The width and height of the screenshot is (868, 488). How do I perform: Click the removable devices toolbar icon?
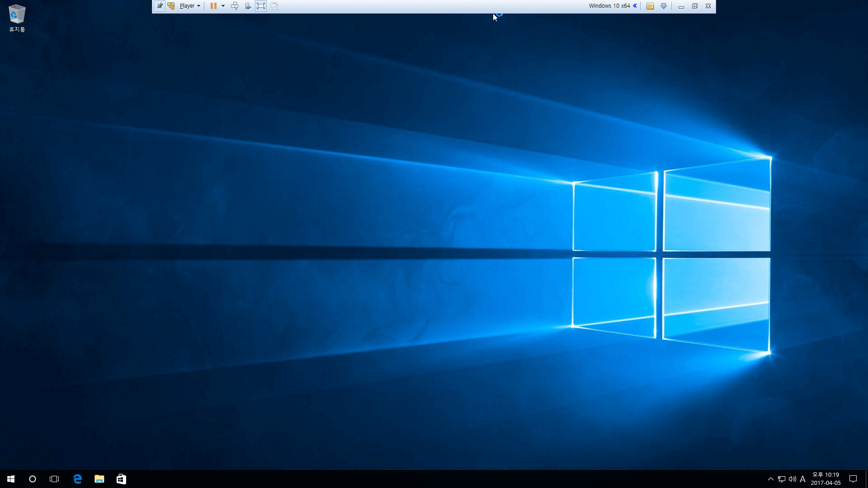point(248,6)
